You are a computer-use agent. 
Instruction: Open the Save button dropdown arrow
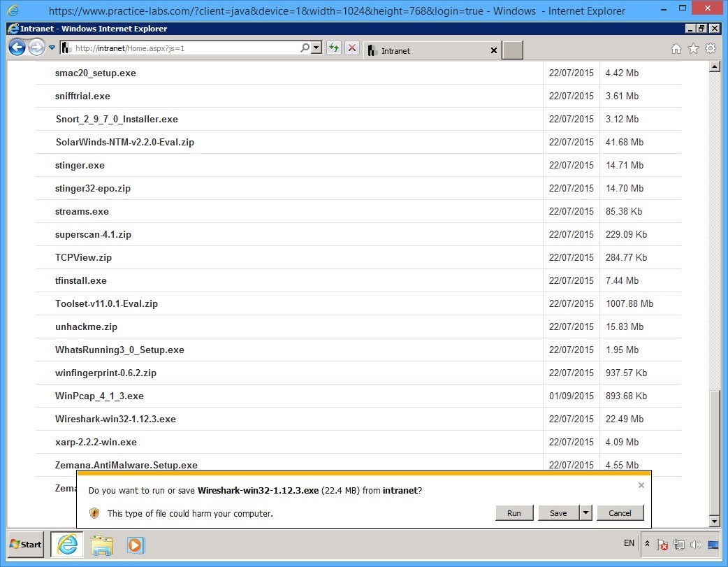585,512
